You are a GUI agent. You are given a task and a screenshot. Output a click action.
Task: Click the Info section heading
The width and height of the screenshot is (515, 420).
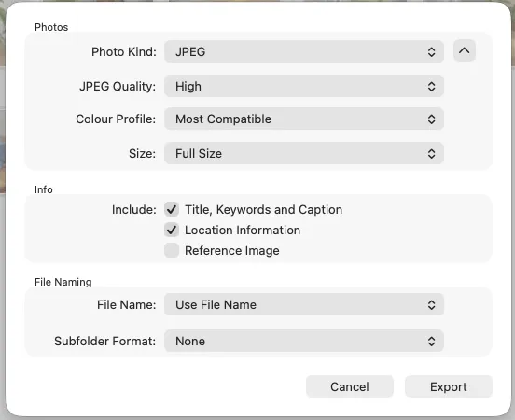43,189
